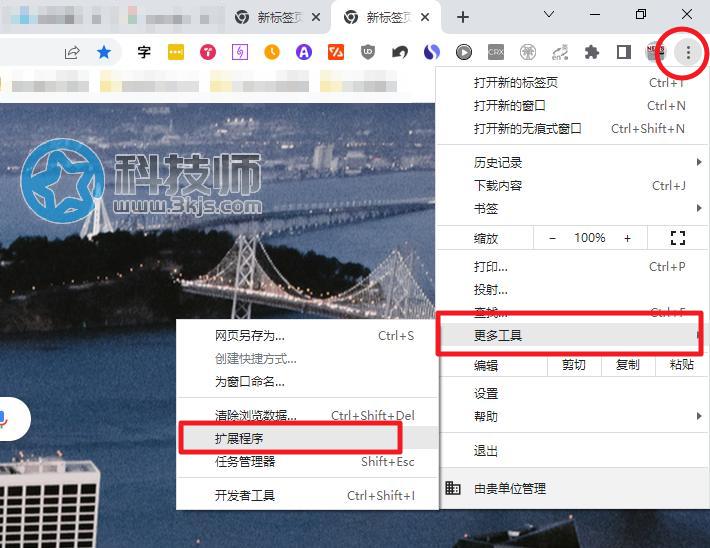
Task: Click the voice search microphone icon
Action: pyautogui.click(x=4, y=419)
